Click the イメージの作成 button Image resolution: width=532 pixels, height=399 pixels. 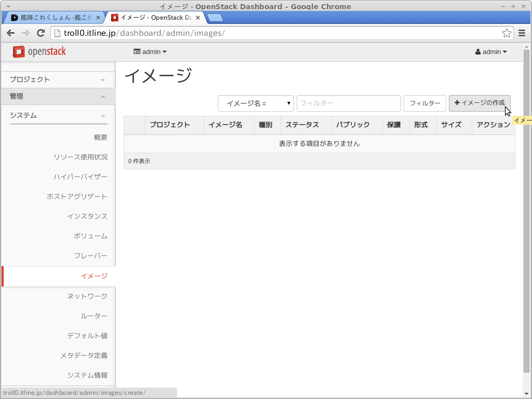(x=480, y=103)
